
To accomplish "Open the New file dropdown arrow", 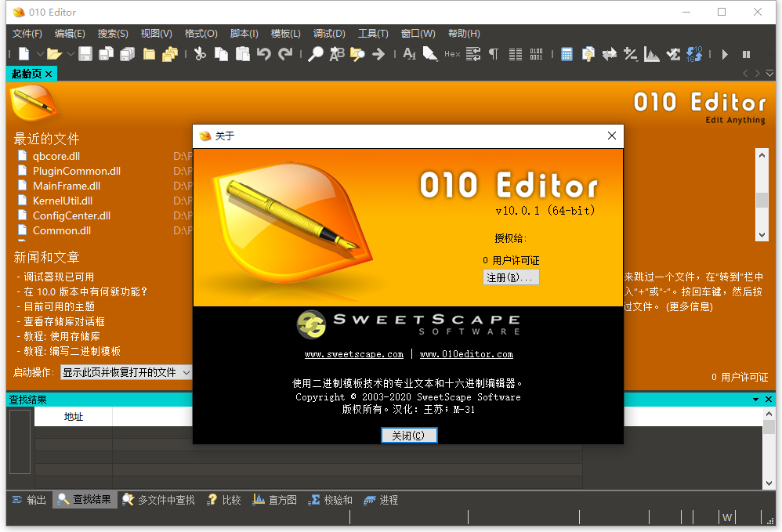I will coord(40,54).
